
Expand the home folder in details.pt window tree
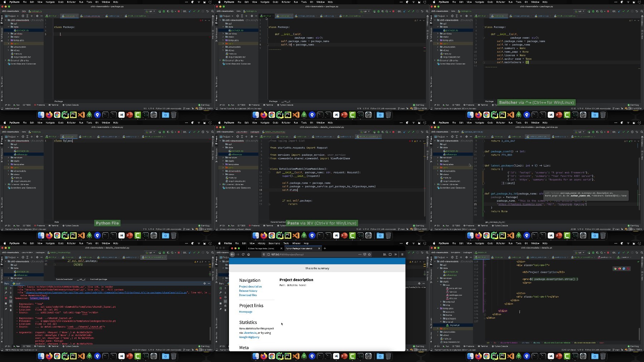pyautogui.click(x=441, y=315)
